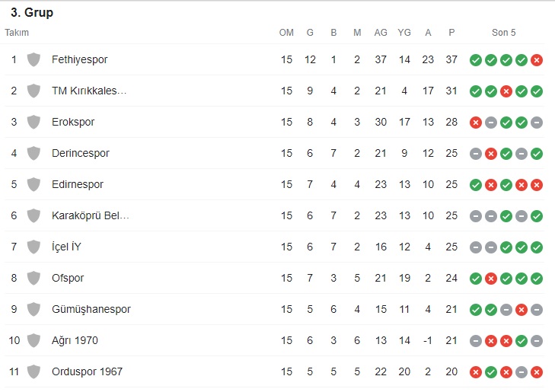Click the Fethiyespor team shield icon
Screen dimensions: 555x392
[33, 60]
